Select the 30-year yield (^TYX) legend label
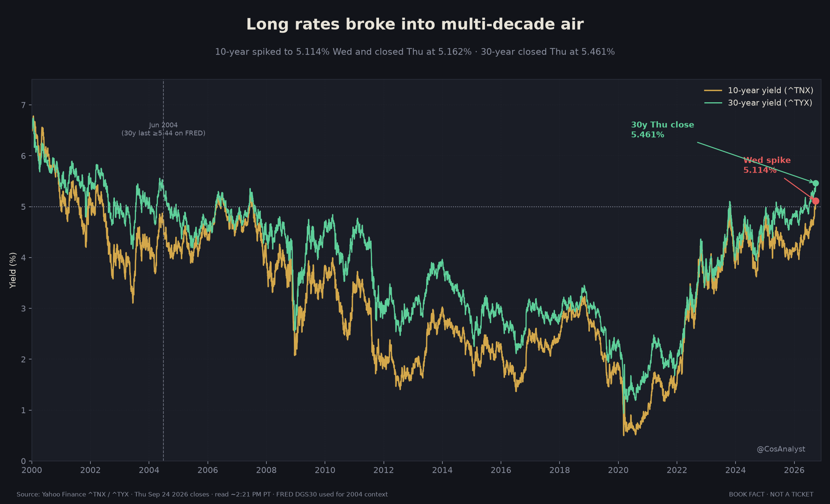Viewport: 830px width, 504px height. coord(770,103)
